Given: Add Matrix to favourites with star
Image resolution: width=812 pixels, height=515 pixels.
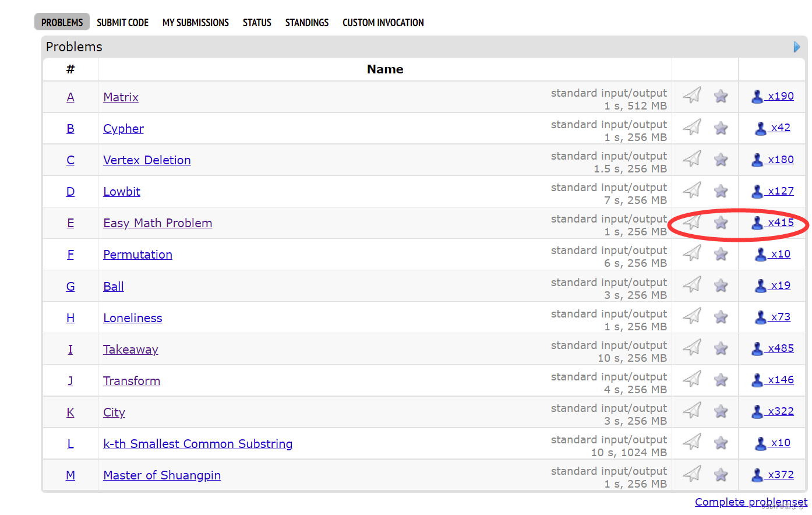Looking at the screenshot, I should [x=721, y=96].
